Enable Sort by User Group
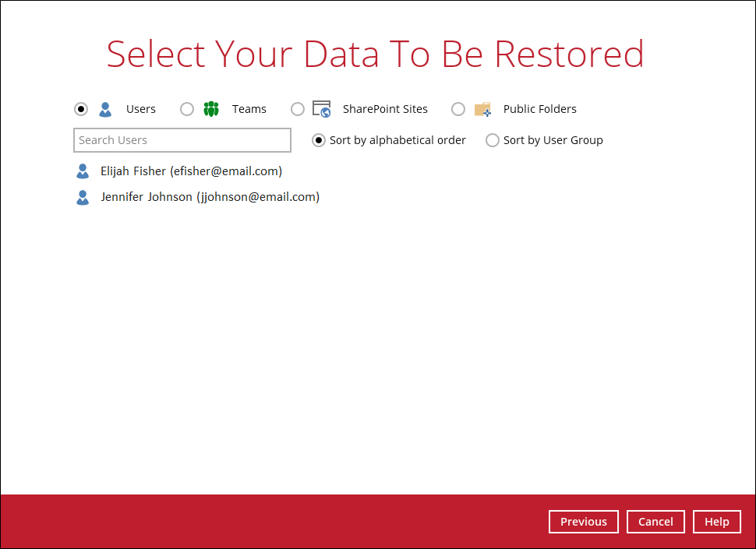 (x=493, y=140)
